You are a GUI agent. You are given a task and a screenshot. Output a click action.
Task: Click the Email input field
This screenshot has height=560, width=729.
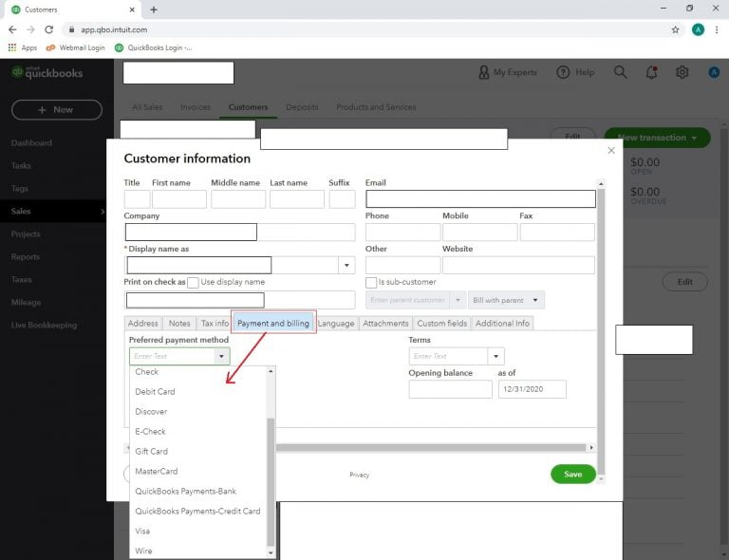[480, 199]
